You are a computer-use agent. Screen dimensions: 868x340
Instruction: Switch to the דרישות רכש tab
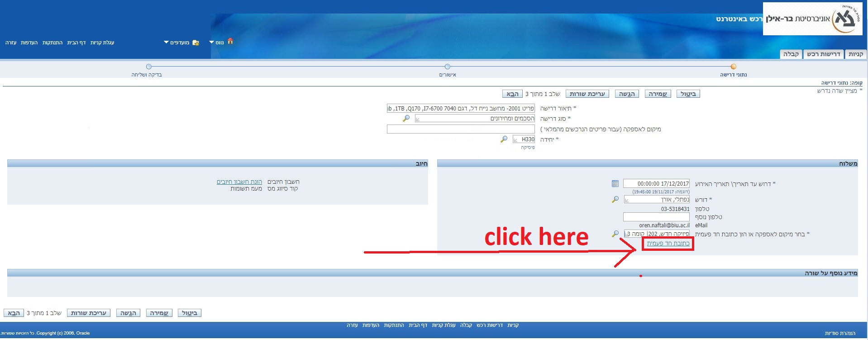(x=823, y=54)
